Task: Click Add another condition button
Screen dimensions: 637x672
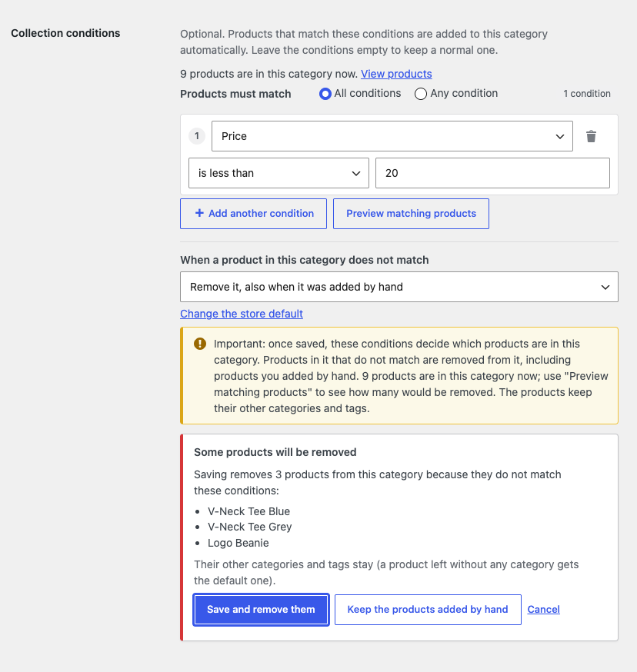Action: tap(254, 214)
